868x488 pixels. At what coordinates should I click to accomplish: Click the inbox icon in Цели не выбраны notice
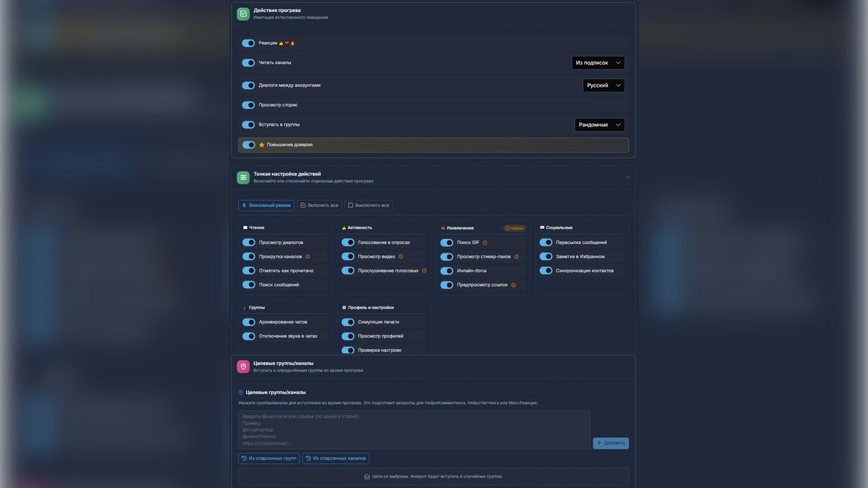(x=367, y=476)
